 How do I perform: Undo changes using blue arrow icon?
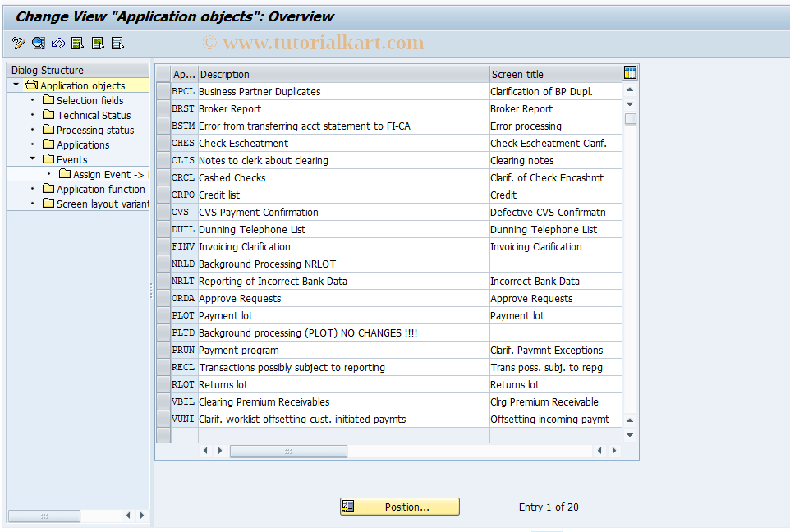57,43
